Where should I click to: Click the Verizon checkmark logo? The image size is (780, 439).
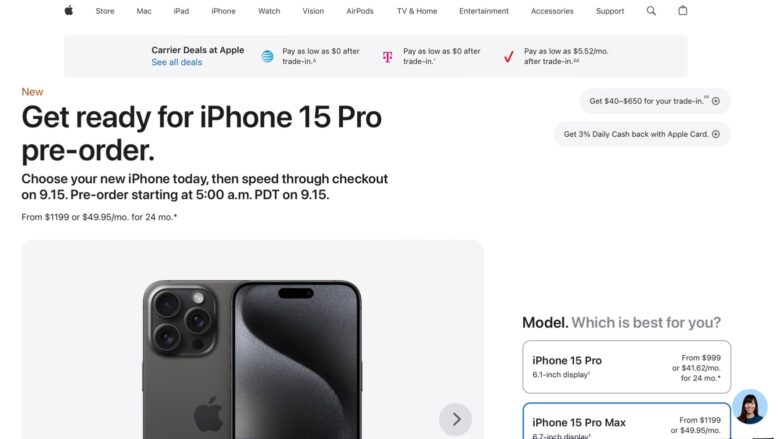pyautogui.click(x=508, y=57)
